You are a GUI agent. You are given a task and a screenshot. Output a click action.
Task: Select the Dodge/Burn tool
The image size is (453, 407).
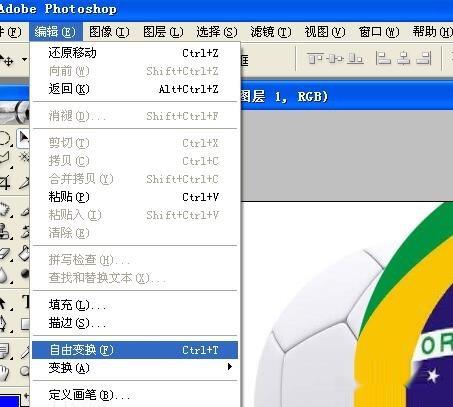point(24,274)
